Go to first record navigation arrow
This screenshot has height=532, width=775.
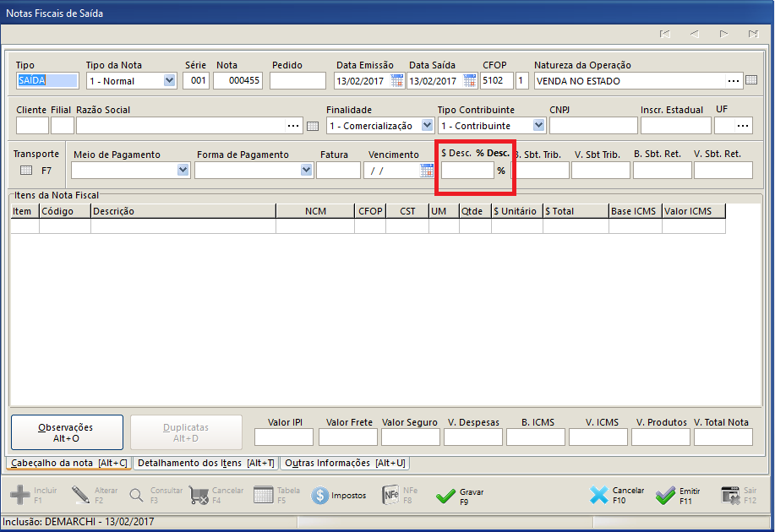665,34
